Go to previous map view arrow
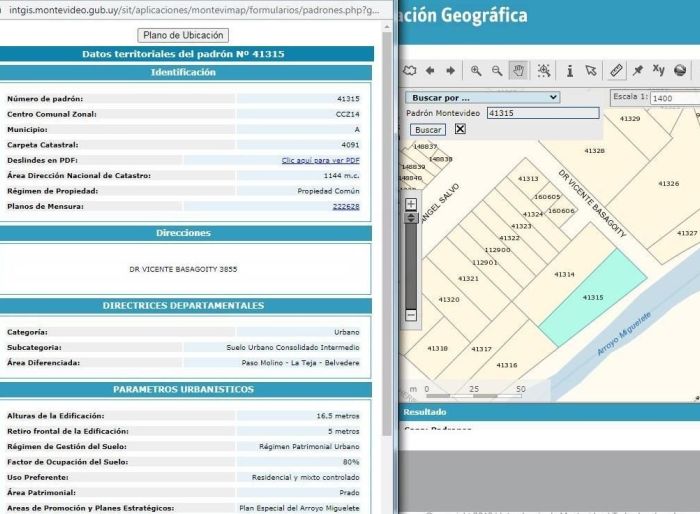This screenshot has height=514, width=700. tap(430, 71)
